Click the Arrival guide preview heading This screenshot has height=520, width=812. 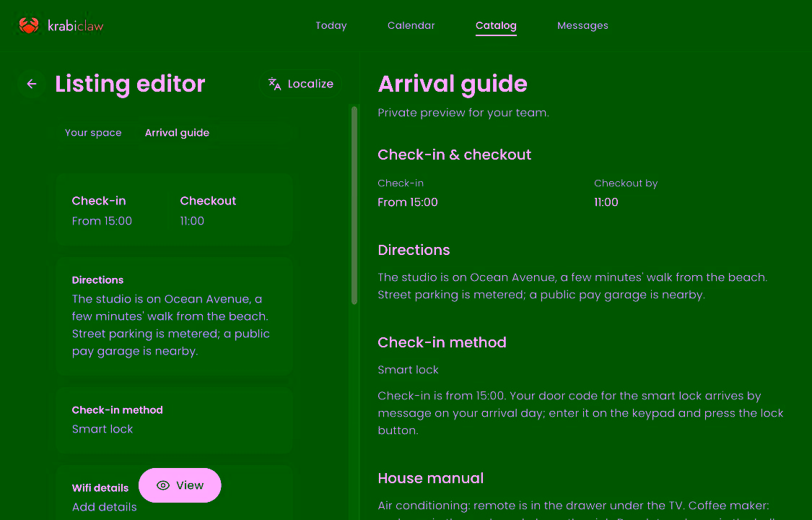(x=453, y=84)
